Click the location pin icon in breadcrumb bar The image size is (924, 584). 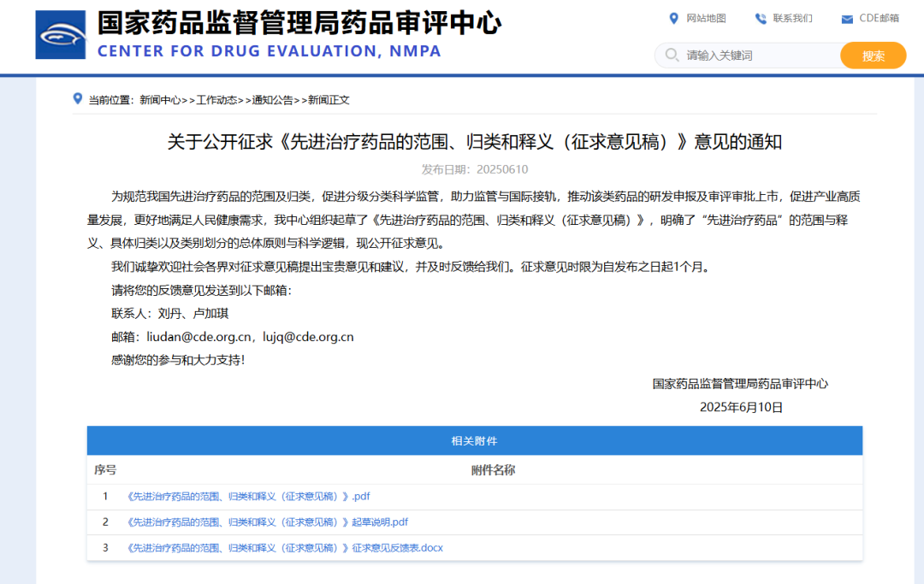pos(76,99)
